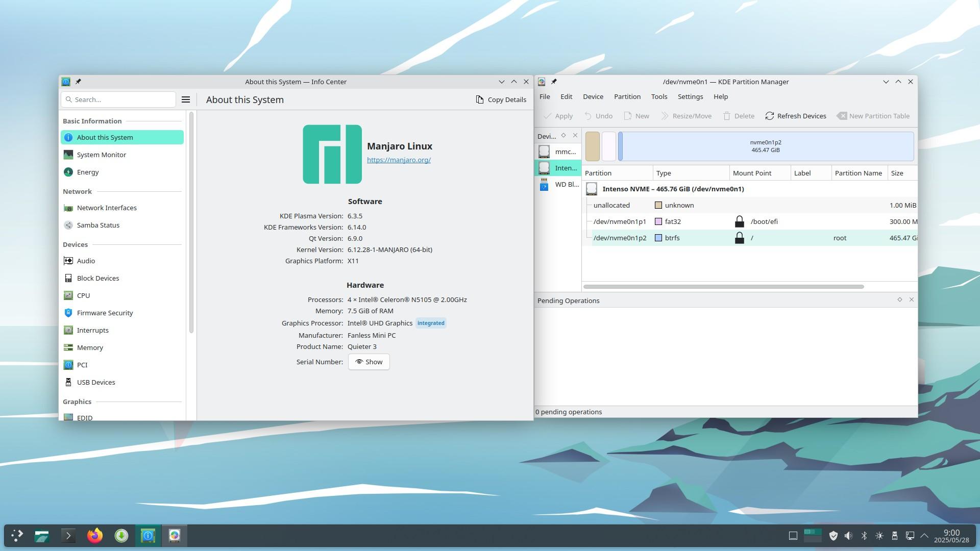Click the New partition toolbar button
The width and height of the screenshot is (980, 551).
click(x=636, y=116)
